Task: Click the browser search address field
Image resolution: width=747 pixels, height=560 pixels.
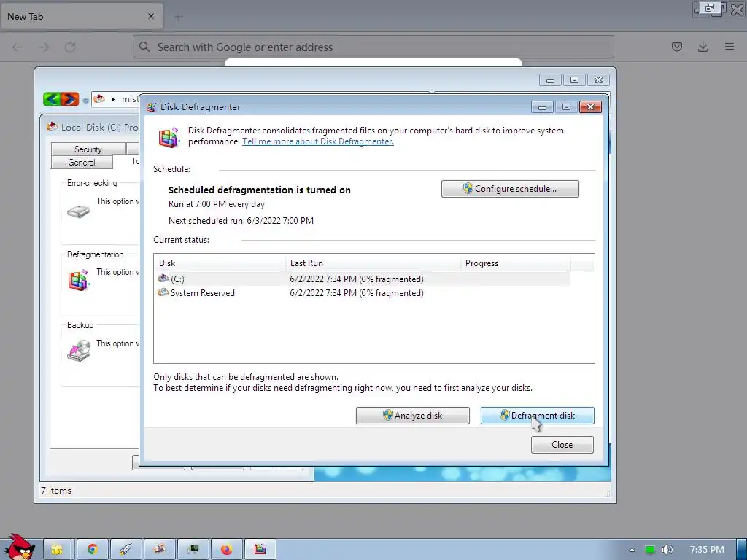Action: tap(373, 47)
